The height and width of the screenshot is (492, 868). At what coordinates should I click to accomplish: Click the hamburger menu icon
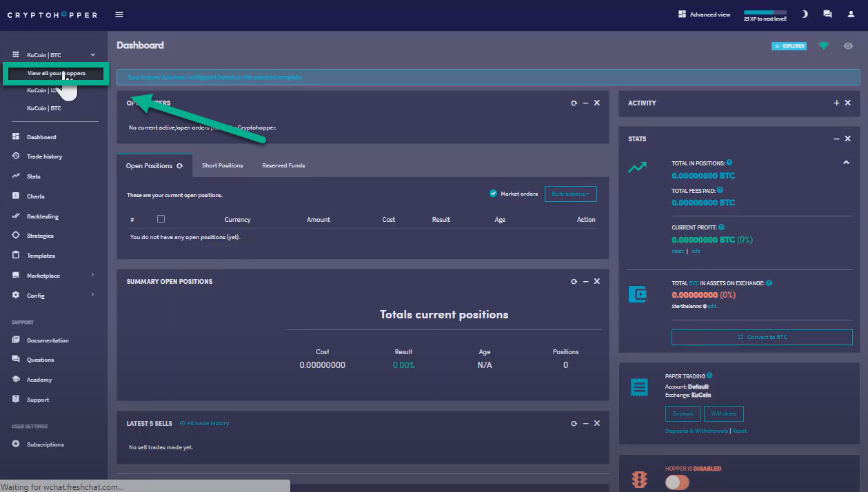click(119, 14)
